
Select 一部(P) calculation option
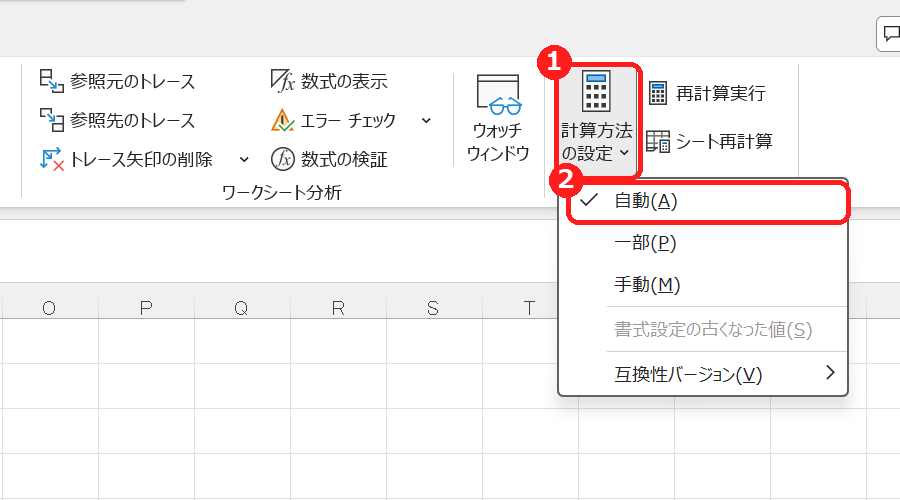703,243
